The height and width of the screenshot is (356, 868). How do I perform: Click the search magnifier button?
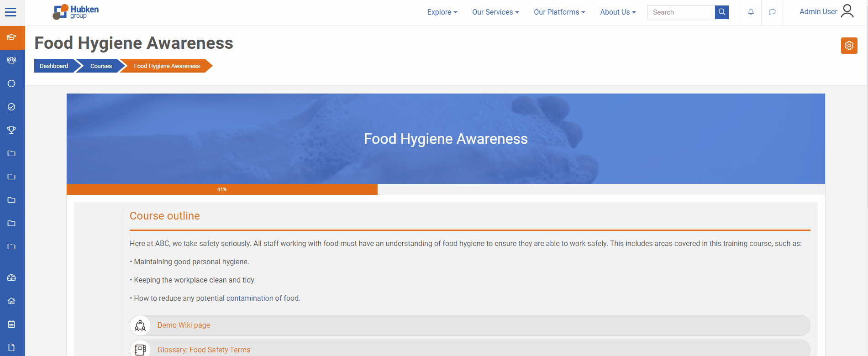(722, 12)
